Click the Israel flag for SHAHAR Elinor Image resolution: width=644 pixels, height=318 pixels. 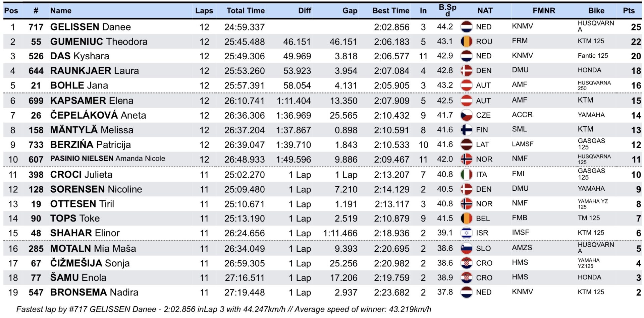[x=466, y=233]
